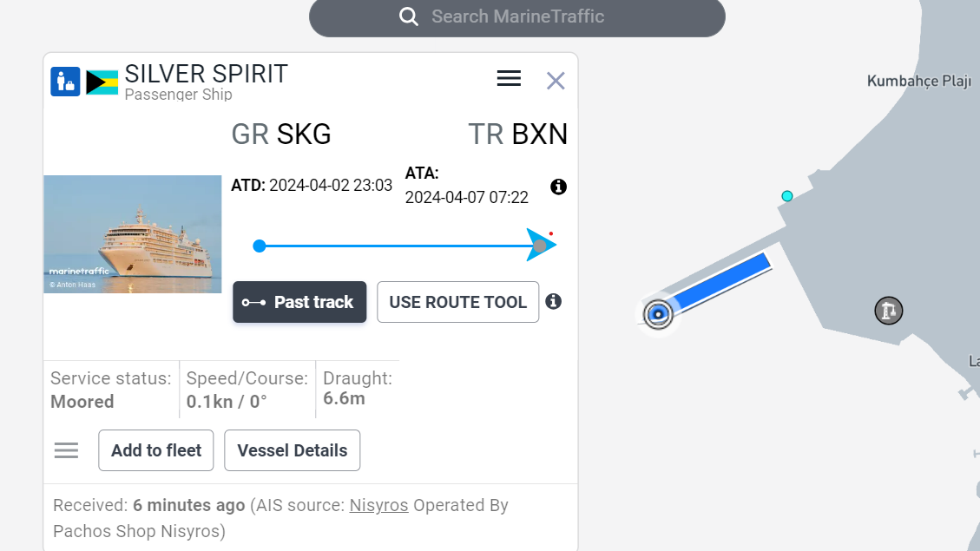
Task: View the SILVER SPIRIT ship photo
Action: tap(133, 234)
